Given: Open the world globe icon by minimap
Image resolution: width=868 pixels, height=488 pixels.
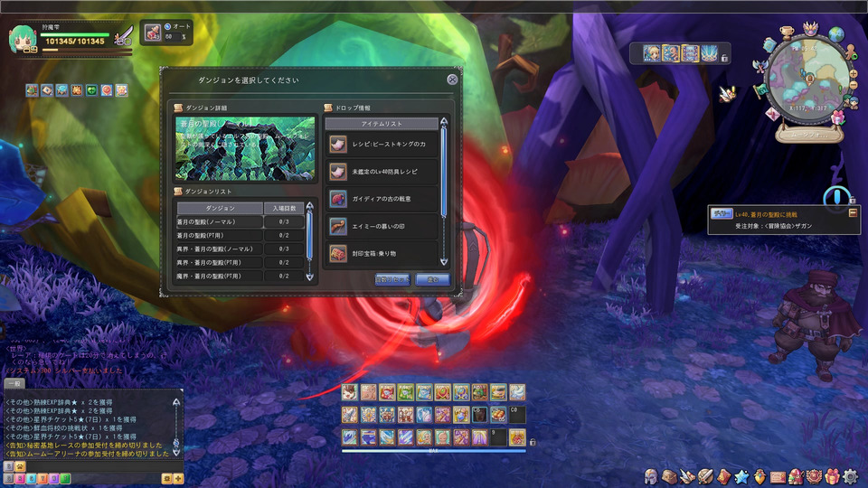Looking at the screenshot, I should click(x=835, y=35).
